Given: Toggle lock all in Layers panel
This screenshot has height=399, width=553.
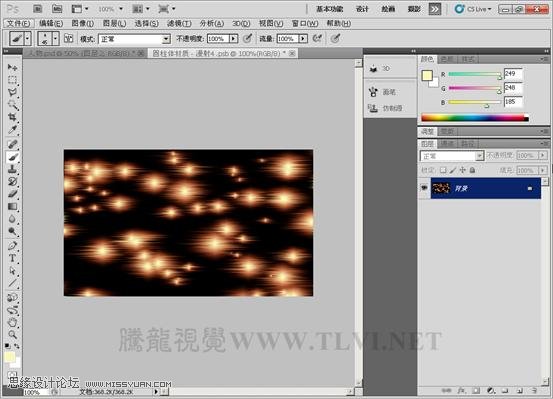Looking at the screenshot, I should [472, 170].
